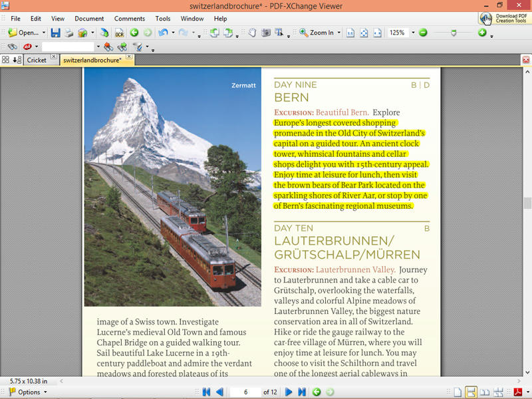Image resolution: width=532 pixels, height=399 pixels.
Task: Open the Comments menu
Action: (x=130, y=19)
